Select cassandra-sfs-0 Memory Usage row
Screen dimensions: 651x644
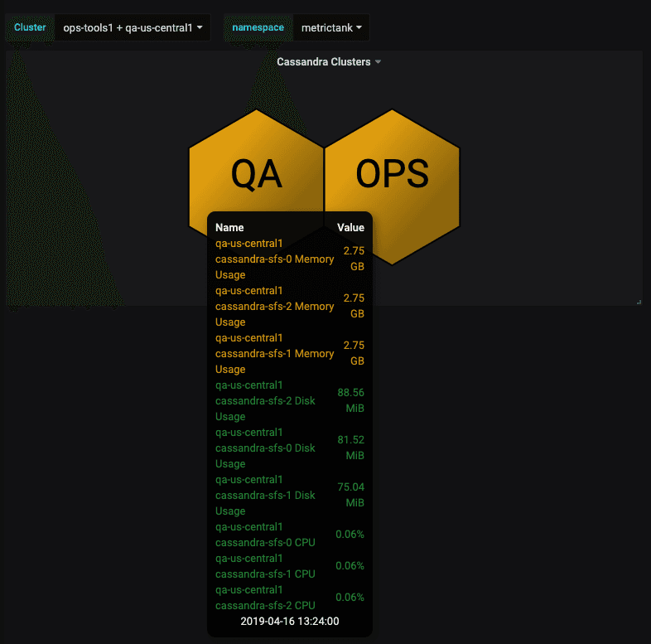[x=290, y=259]
